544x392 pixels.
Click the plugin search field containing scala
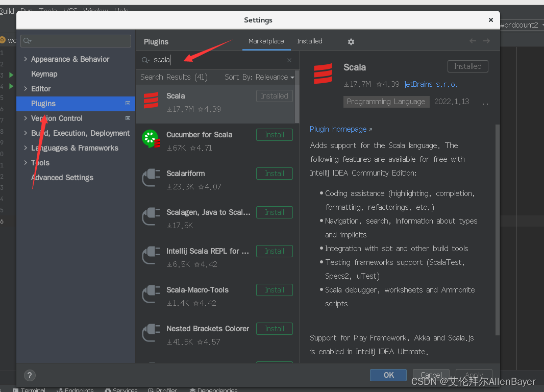click(217, 60)
